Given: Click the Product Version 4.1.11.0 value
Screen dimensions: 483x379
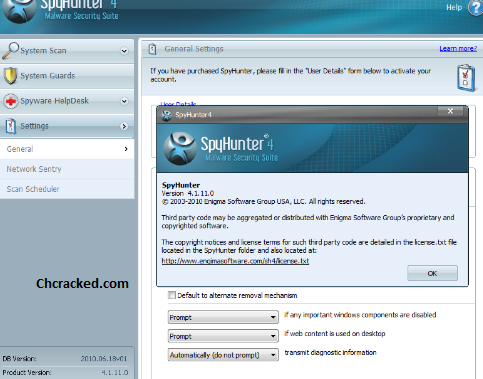Looking at the screenshot, I should pyautogui.click(x=115, y=372).
